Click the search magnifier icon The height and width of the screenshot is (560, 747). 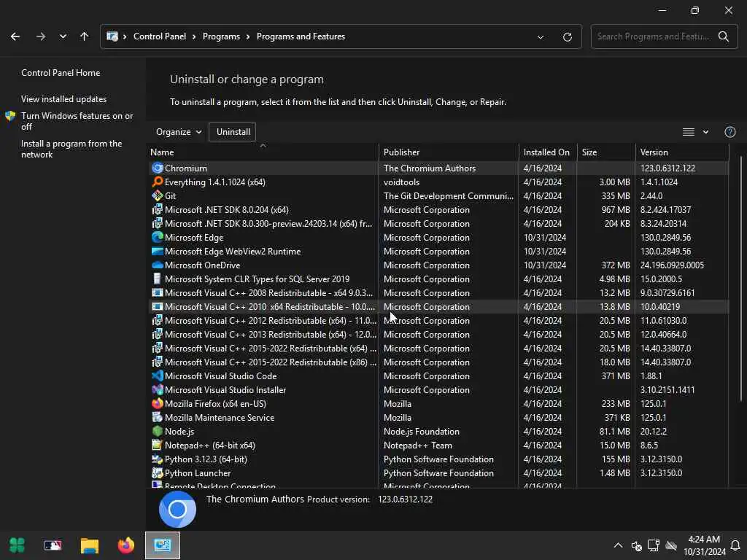[723, 36]
